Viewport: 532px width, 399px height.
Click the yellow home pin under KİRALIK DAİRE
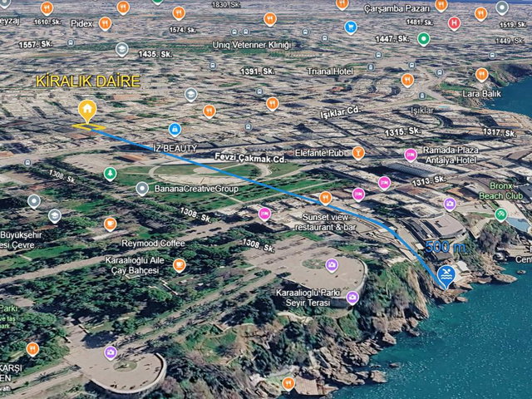point(87,111)
